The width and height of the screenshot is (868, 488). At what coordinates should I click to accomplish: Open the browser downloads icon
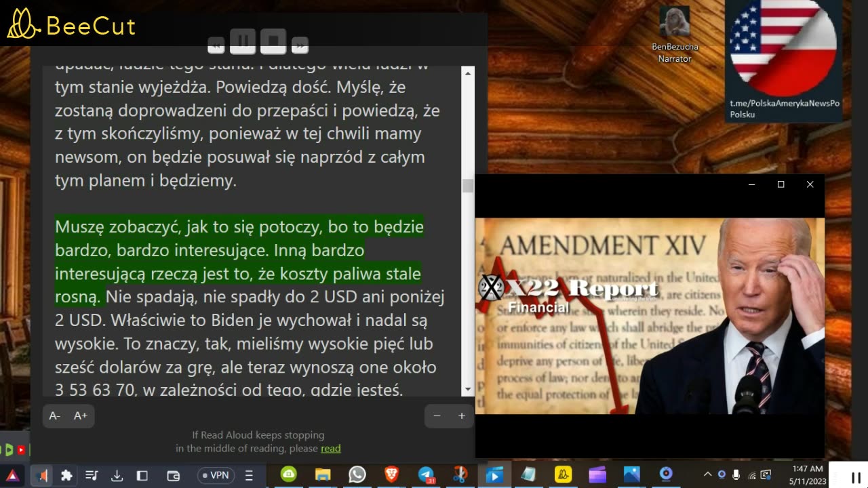coord(117,475)
